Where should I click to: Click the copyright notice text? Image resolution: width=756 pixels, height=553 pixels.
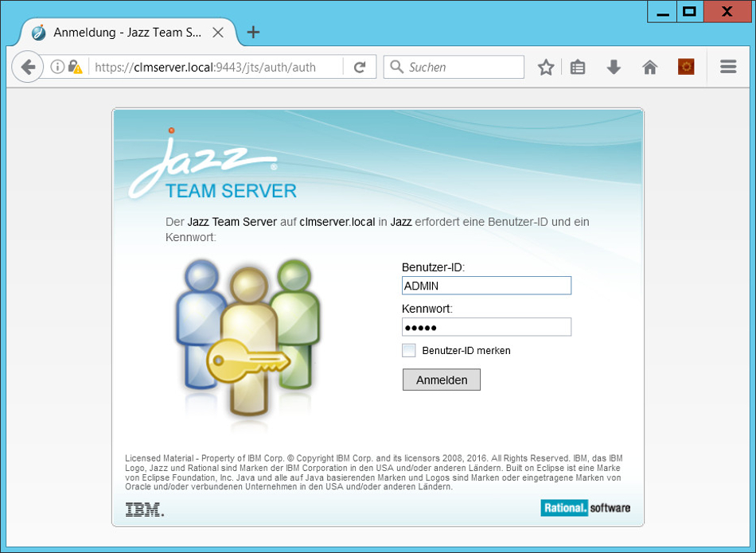tap(374, 472)
